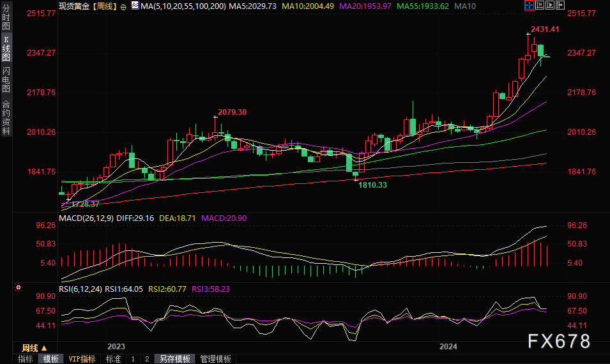
Task: Click the VIP指标 tab
Action: [82, 359]
